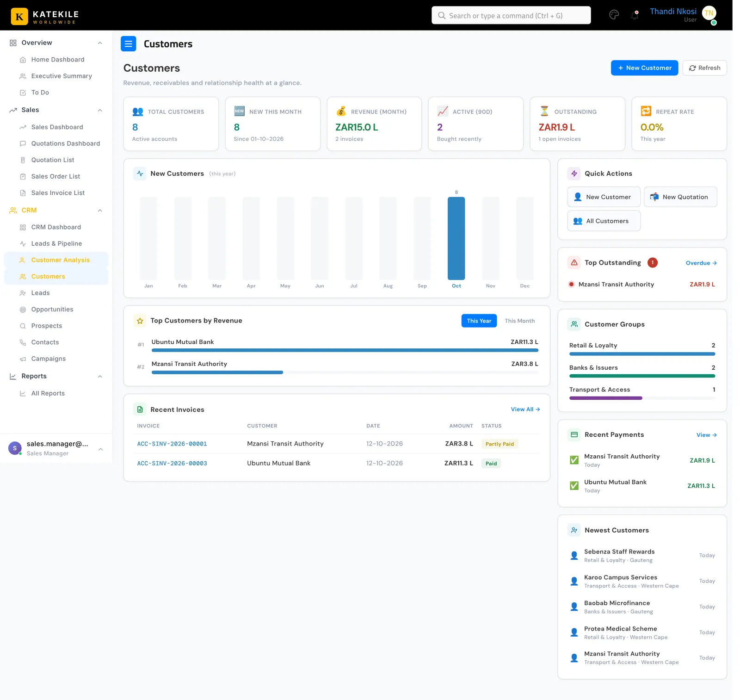740x700 pixels.
Task: Open invoice ACC-SINV-2026-00001 link
Action: click(x=172, y=444)
